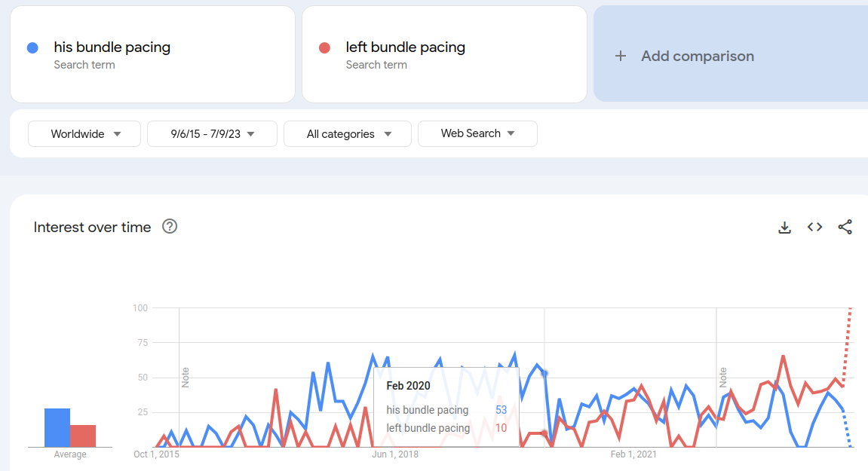Click the blue Average bar
This screenshot has width=868, height=471.
(x=58, y=427)
